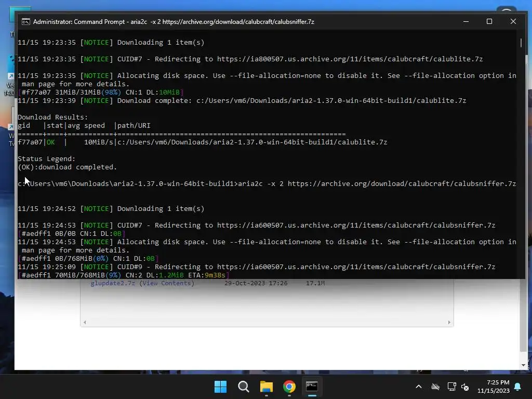
Task: Click Command Prompt vertical scrollbar thumb
Action: pos(521,43)
